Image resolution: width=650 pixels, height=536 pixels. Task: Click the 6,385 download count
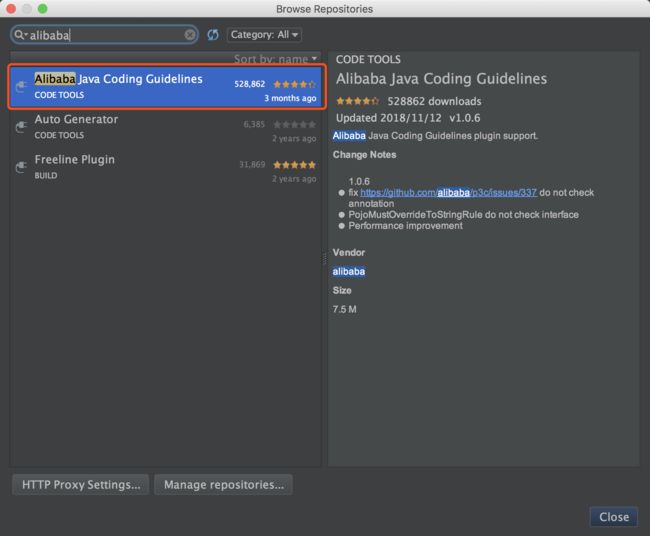click(254, 124)
